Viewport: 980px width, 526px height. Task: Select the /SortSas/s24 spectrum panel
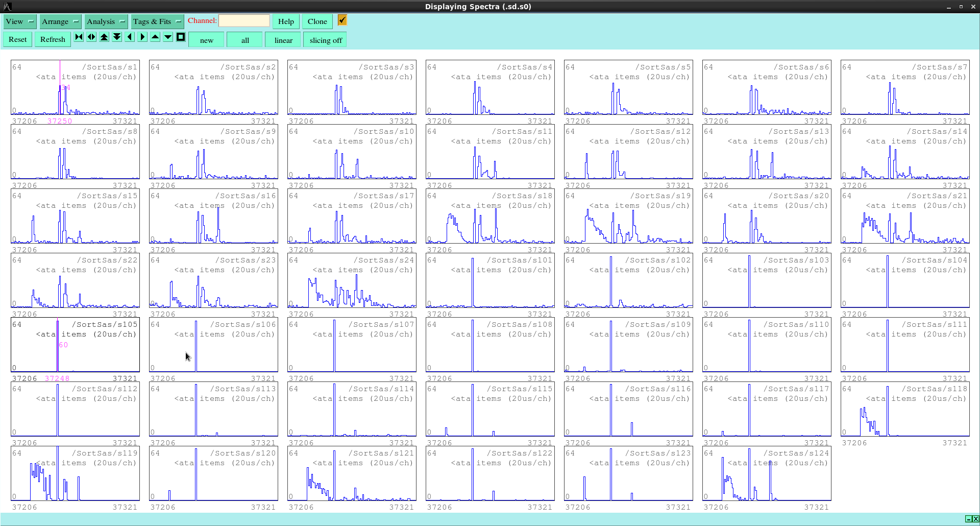click(352, 280)
